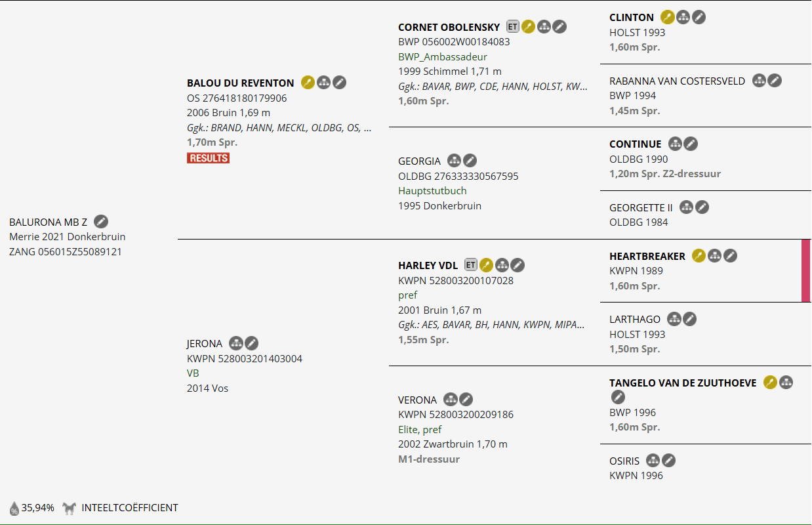This screenshot has width=812, height=525.
Task: Open pedigree tree icon for OSIRIS
Action: 653,461
